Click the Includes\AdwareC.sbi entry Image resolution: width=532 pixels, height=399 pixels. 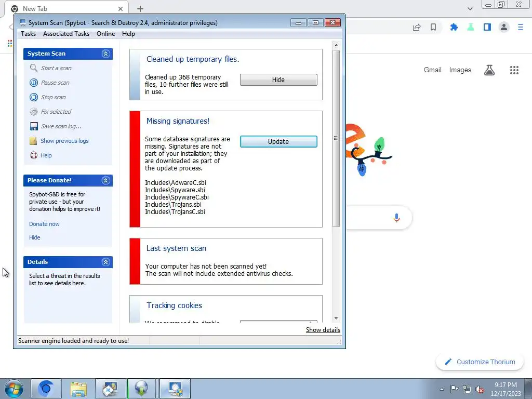(x=176, y=182)
